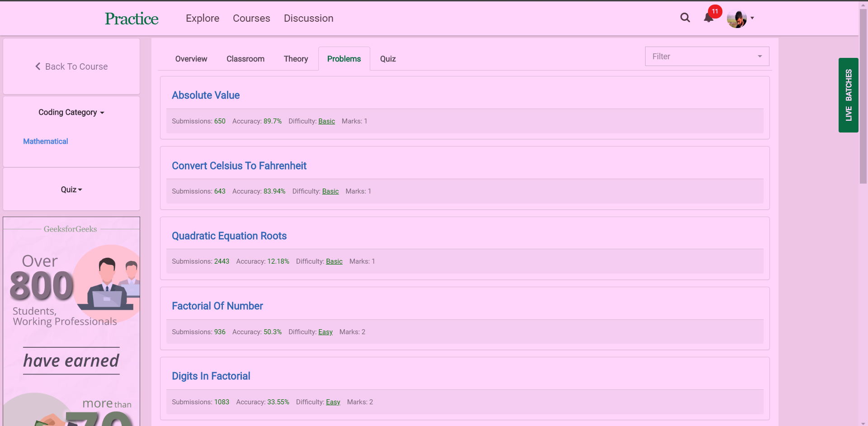Expand the Coding Category dropdown

coord(71,112)
